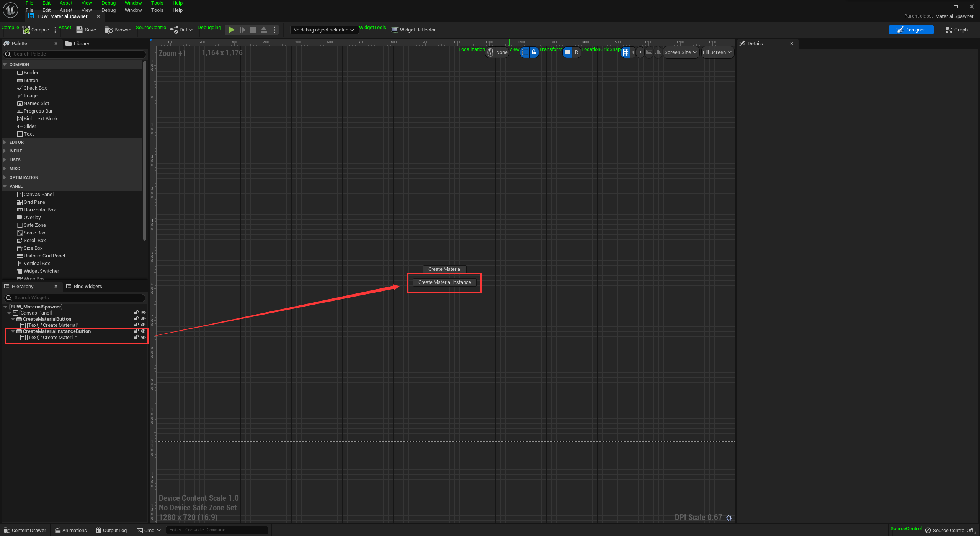Switch to the Graph mode tab
This screenshot has width=980, height=536.
click(x=956, y=30)
